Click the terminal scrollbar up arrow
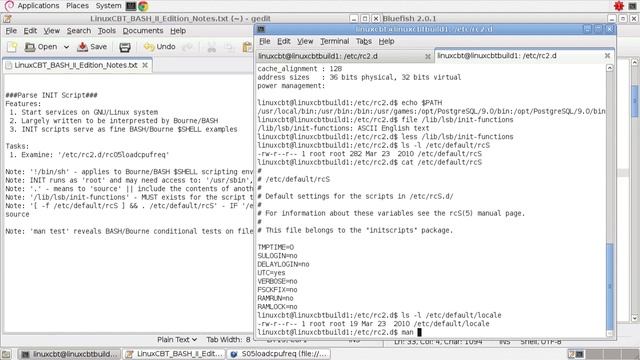The image size is (640, 360). click(609, 68)
